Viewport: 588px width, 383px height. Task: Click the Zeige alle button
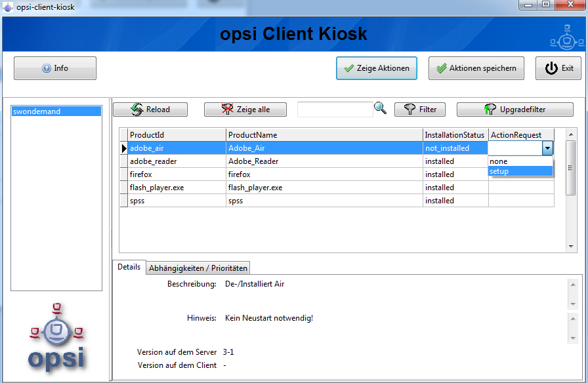tap(245, 110)
